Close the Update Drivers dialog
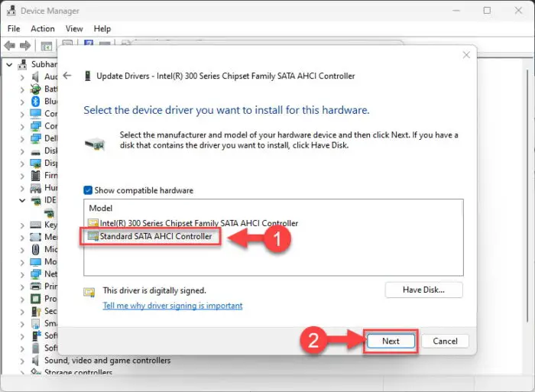Viewport: 535px width, 392px height. [466, 55]
